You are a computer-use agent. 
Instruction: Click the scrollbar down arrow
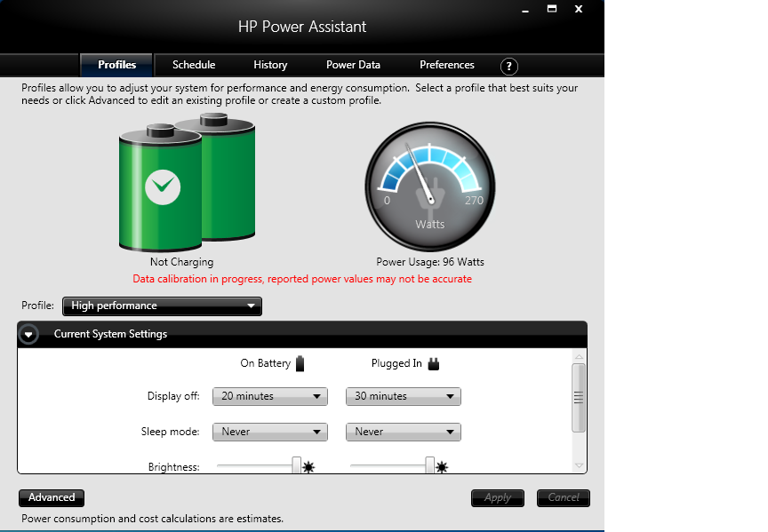pos(579,466)
